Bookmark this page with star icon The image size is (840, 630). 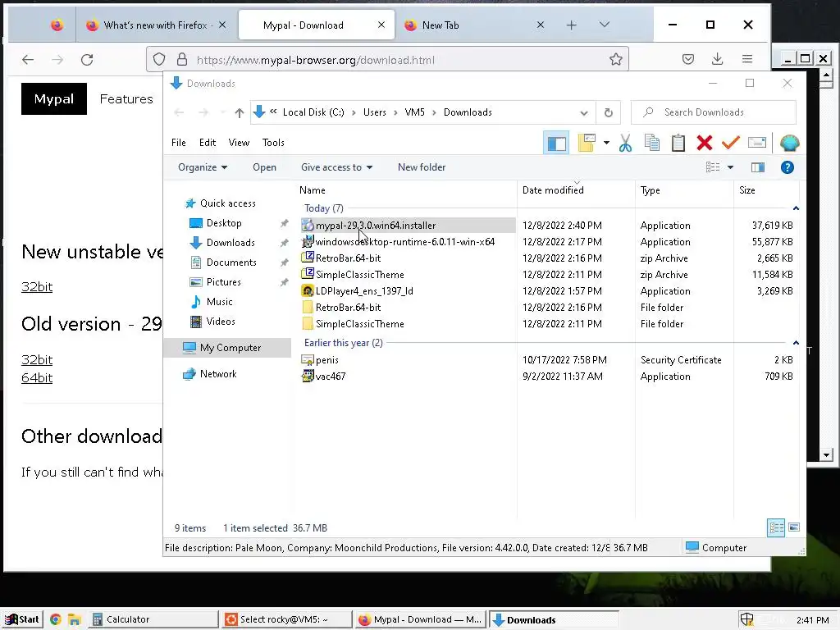click(x=616, y=59)
